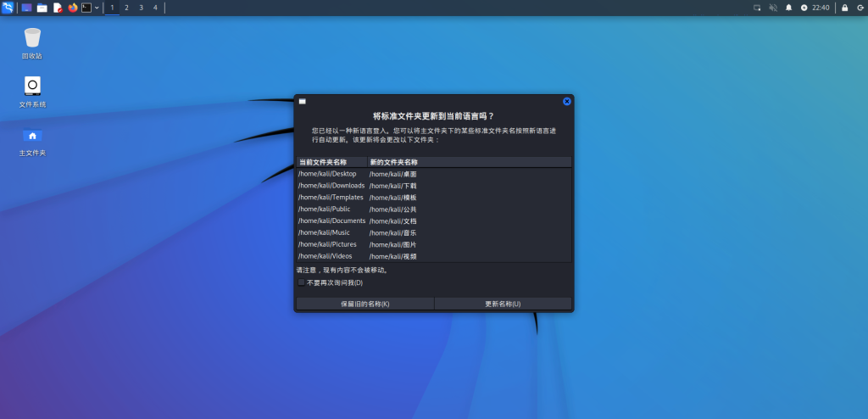Click the log out icon
This screenshot has width=868, height=419.
860,8
